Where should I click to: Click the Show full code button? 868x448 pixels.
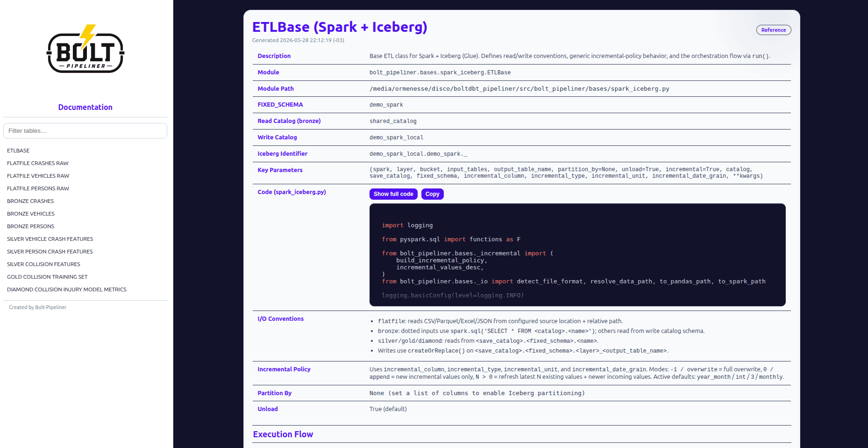pos(393,194)
